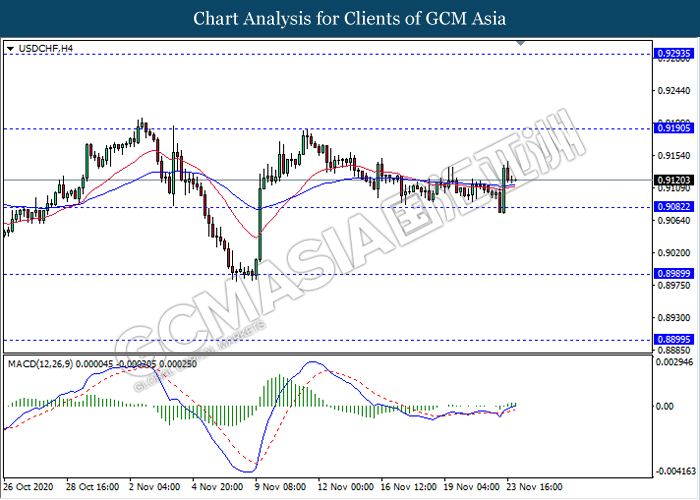Image resolution: width=700 pixels, height=500 pixels.
Task: Select the 0.92935 price level label
Action: click(x=674, y=54)
